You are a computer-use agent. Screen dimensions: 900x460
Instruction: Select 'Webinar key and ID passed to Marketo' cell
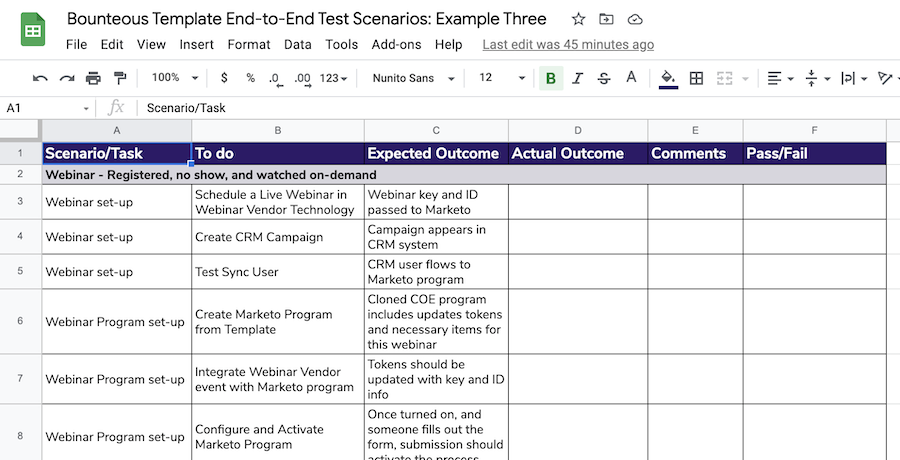436,202
